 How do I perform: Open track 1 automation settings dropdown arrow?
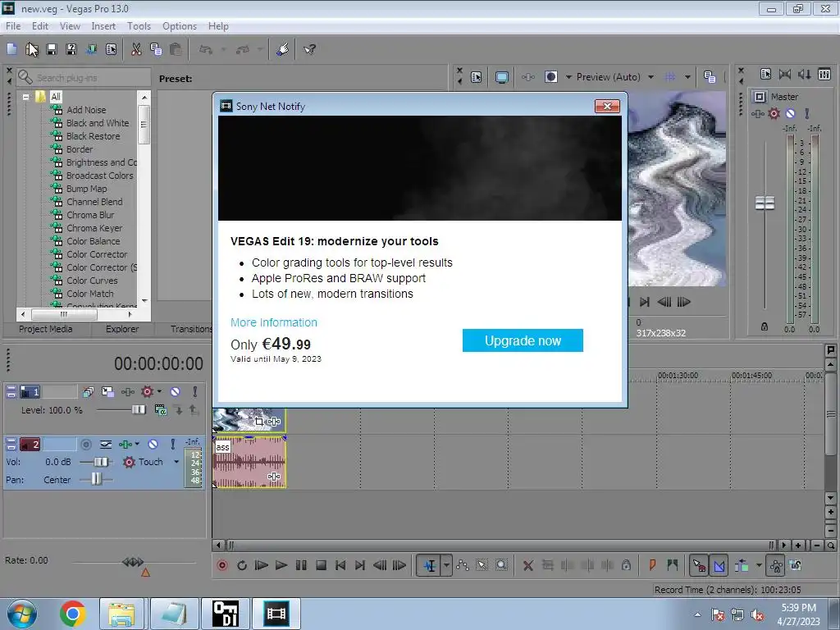159,391
